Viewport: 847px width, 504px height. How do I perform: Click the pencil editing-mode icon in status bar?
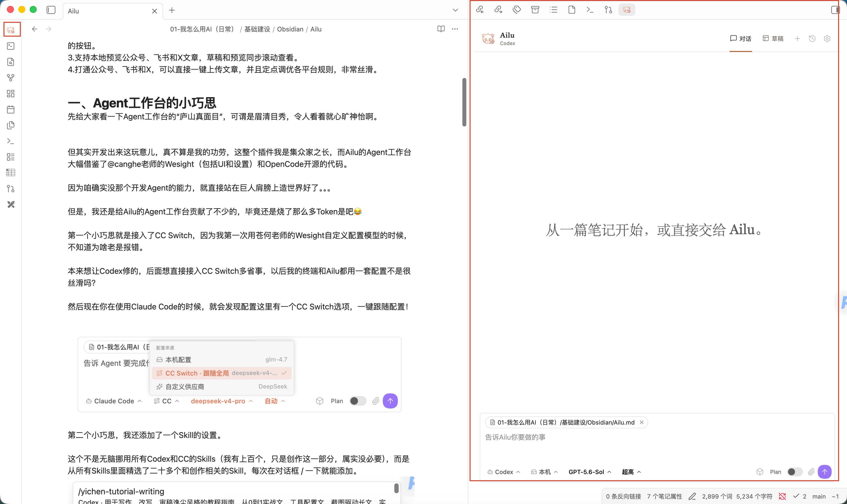click(692, 496)
